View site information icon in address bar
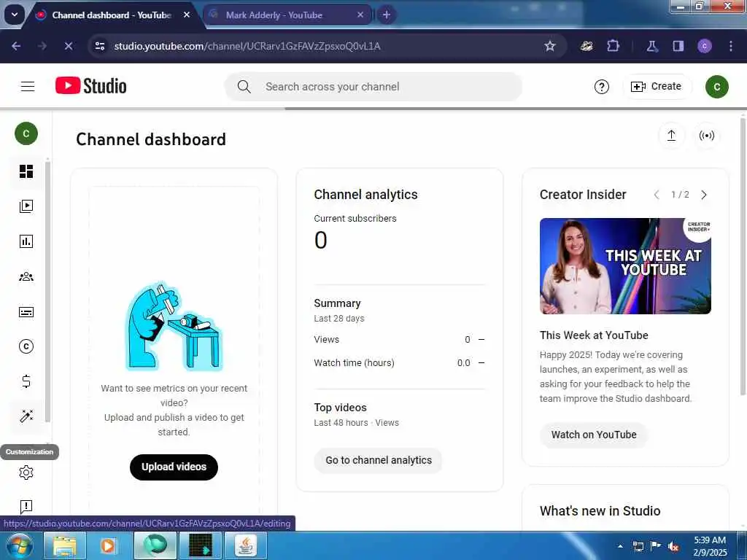 100,46
